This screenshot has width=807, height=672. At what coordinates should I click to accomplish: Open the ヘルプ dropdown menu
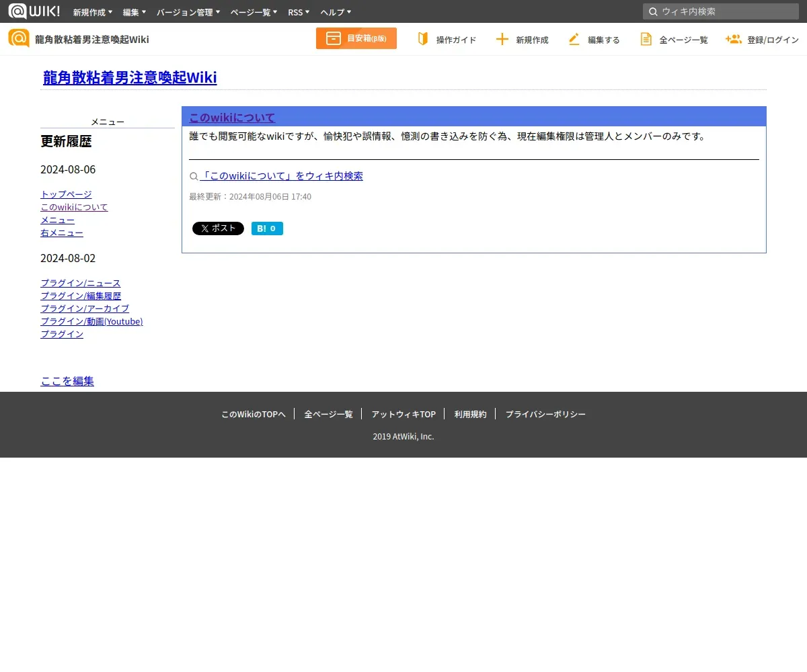coord(336,12)
